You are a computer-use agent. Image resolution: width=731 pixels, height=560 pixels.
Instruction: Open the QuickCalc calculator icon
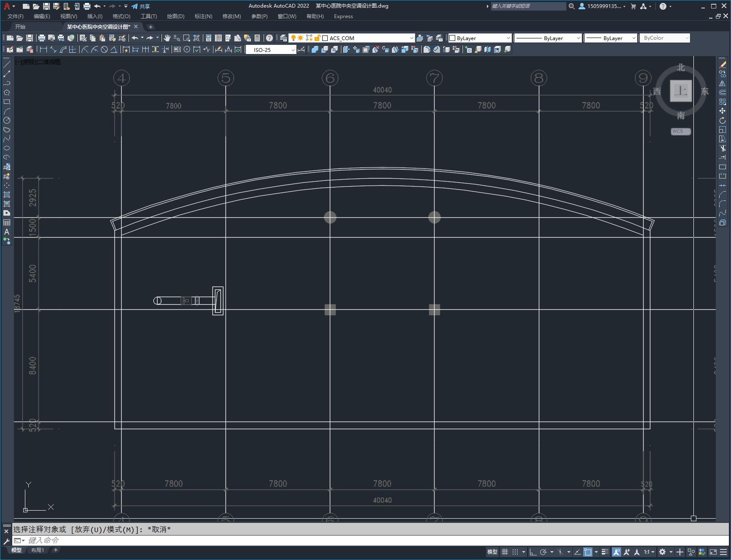point(257,38)
